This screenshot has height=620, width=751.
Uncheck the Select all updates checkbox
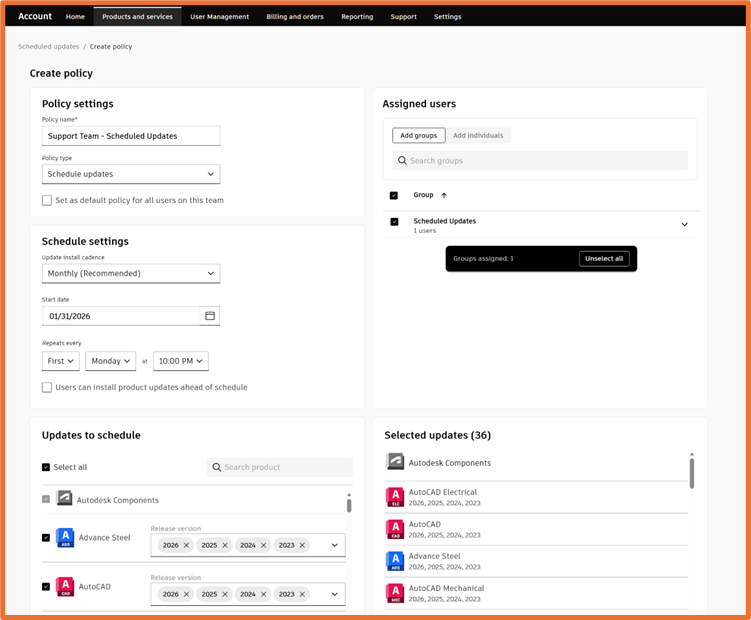pyautogui.click(x=46, y=467)
